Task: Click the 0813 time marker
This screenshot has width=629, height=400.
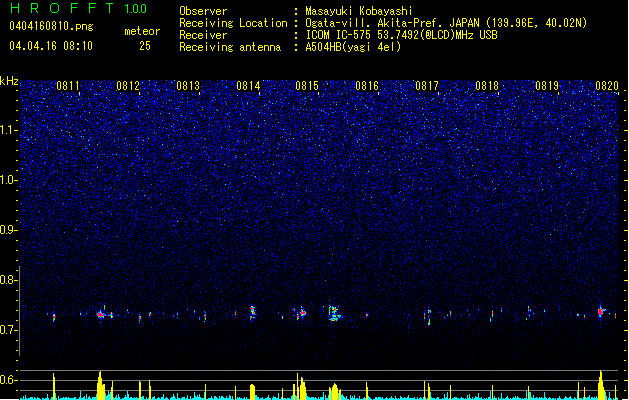Action: 188,86
